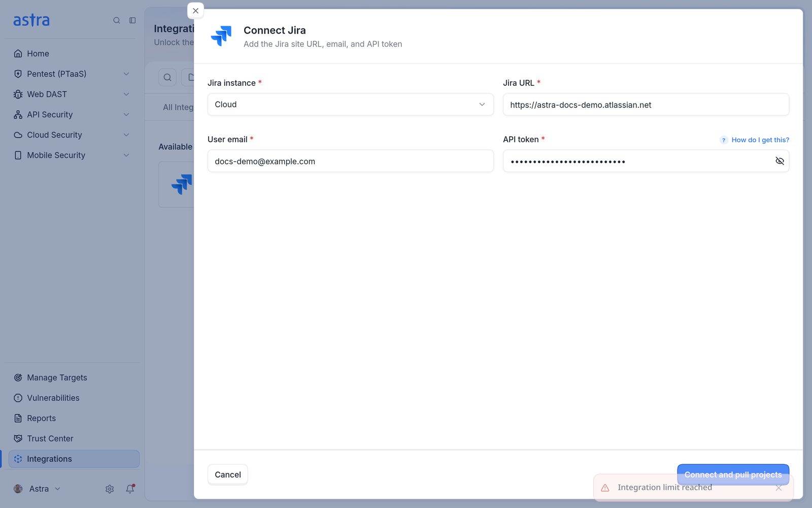Open 'How do I get this?' link
Viewport: 812px width, 508px height.
760,140
